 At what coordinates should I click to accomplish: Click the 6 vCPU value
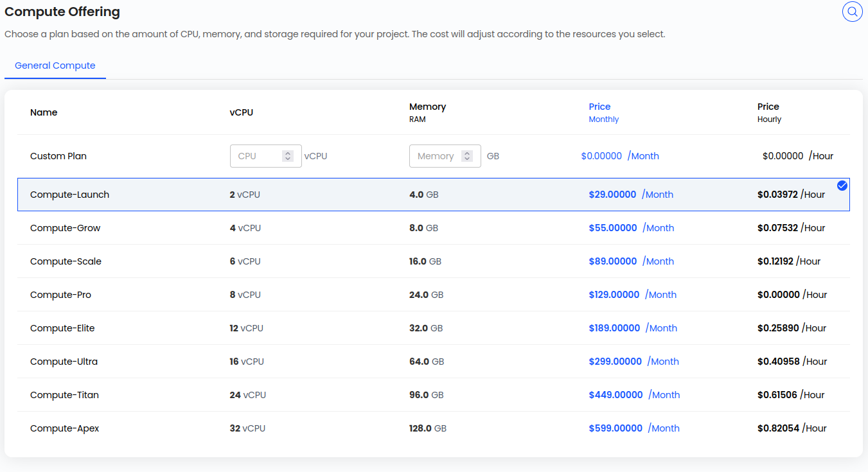click(x=245, y=261)
